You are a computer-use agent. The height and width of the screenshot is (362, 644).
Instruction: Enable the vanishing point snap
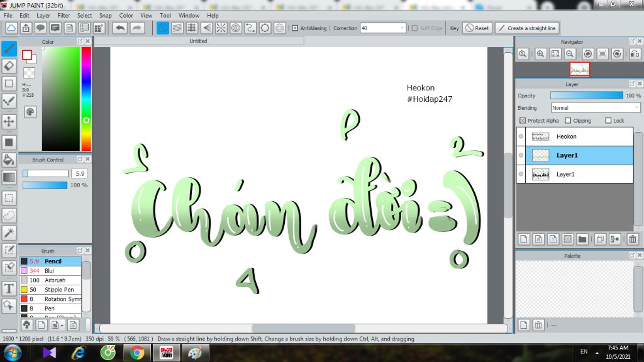tap(206, 28)
